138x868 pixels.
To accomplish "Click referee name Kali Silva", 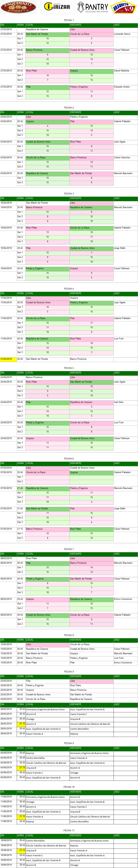I will (x=119, y=402).
